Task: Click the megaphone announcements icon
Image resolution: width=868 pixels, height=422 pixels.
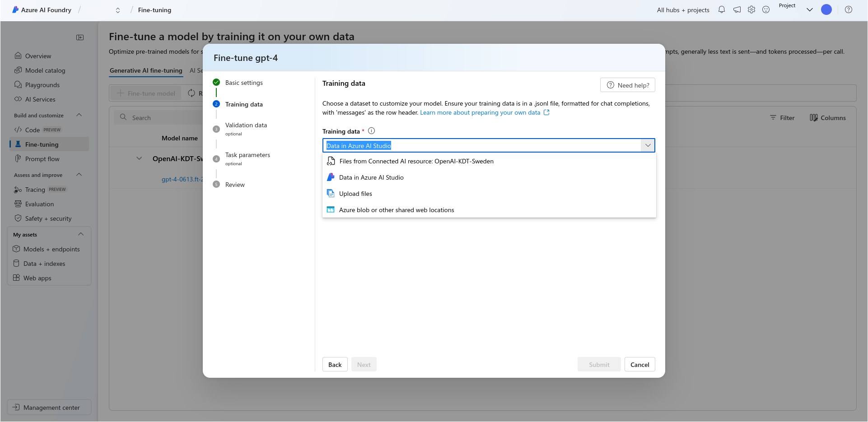Action: tap(737, 9)
